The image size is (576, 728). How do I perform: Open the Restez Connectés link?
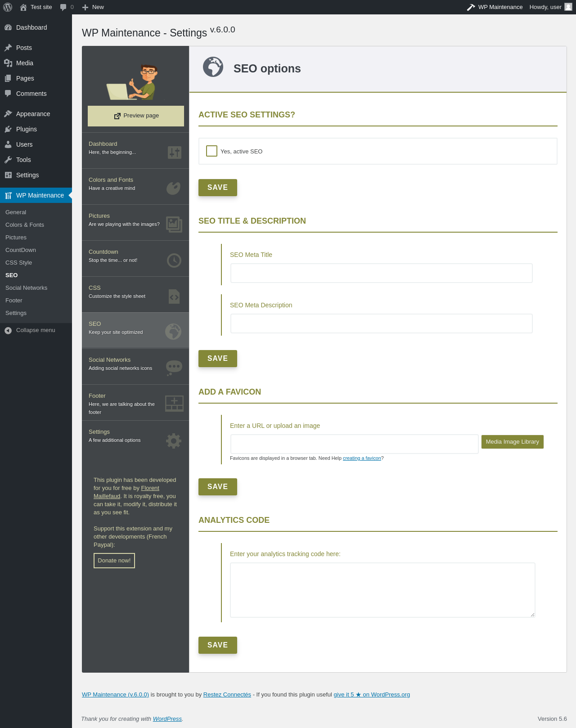[x=227, y=695]
